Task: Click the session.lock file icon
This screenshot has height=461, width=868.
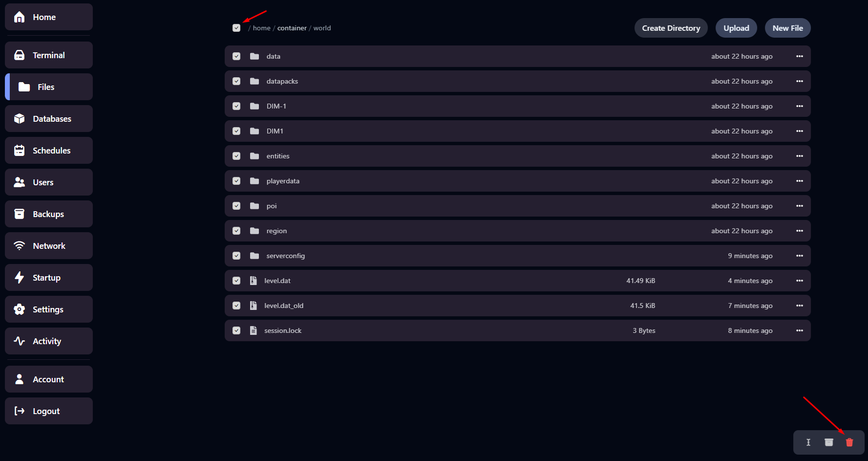Action: 253,330
